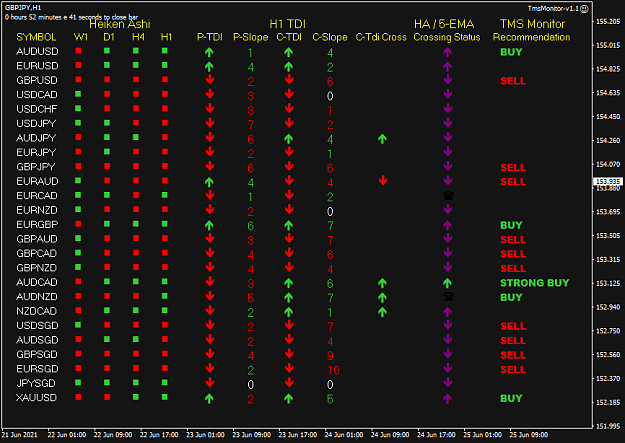Click the NZDCAD C-TDI green up arrow
Image resolution: width=625 pixels, height=443 pixels.
(289, 312)
